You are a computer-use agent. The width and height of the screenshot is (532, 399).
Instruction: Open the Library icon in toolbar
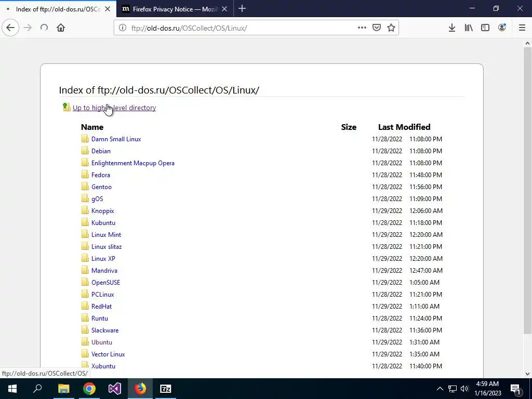(469, 28)
